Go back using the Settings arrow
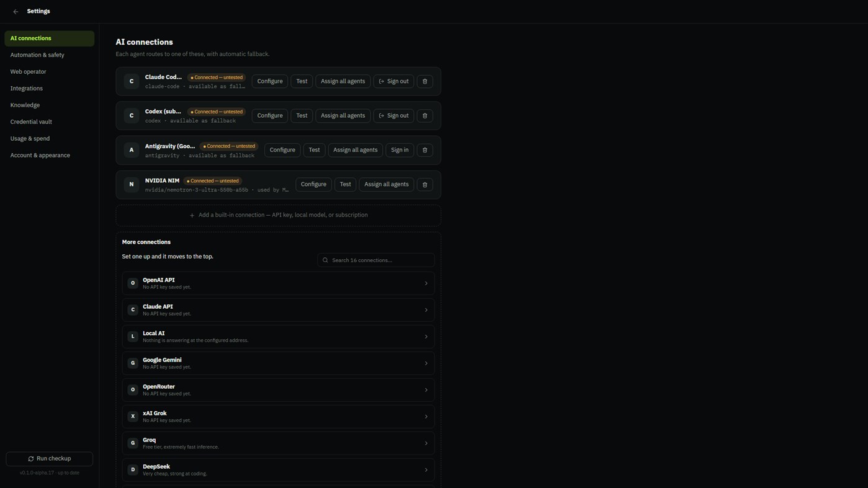 [x=16, y=12]
